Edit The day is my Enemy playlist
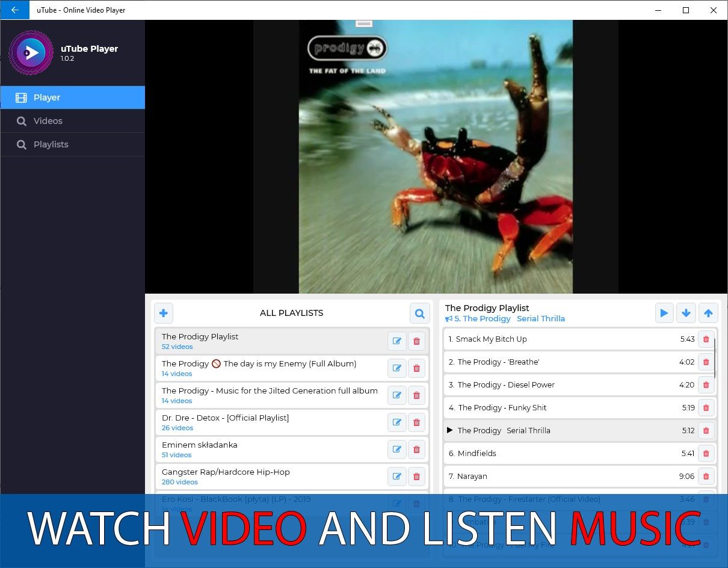 397,368
